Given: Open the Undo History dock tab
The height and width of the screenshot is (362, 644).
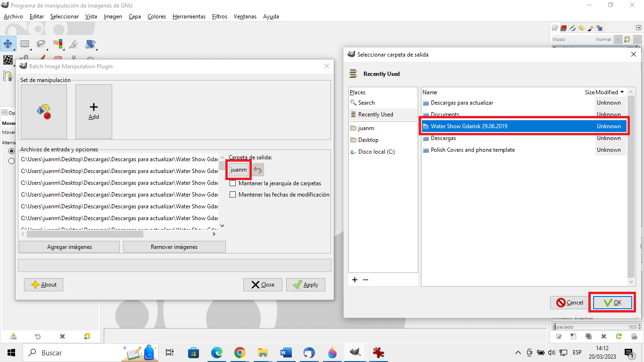Looking at the screenshot, I should click(x=581, y=28).
